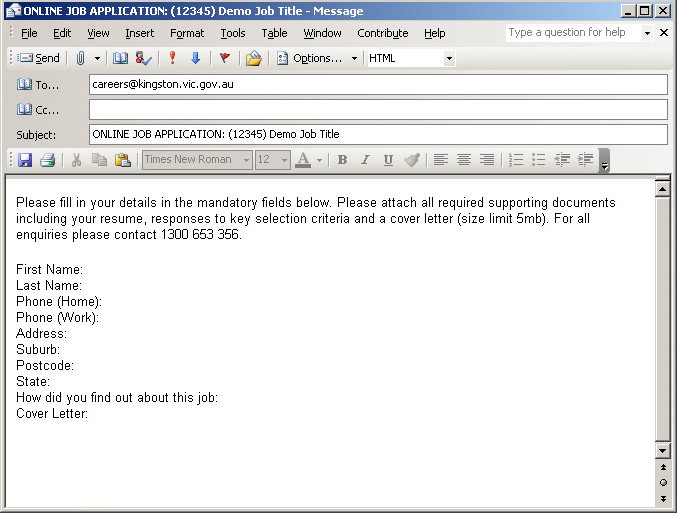Toggle Bold formatting

pyautogui.click(x=342, y=160)
